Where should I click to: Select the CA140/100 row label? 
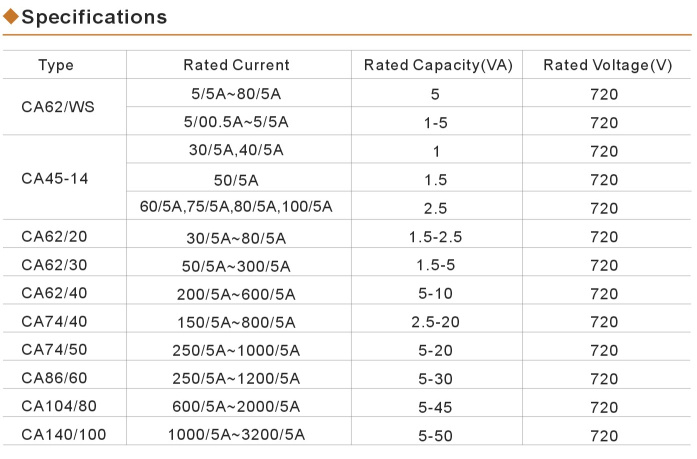point(64,435)
